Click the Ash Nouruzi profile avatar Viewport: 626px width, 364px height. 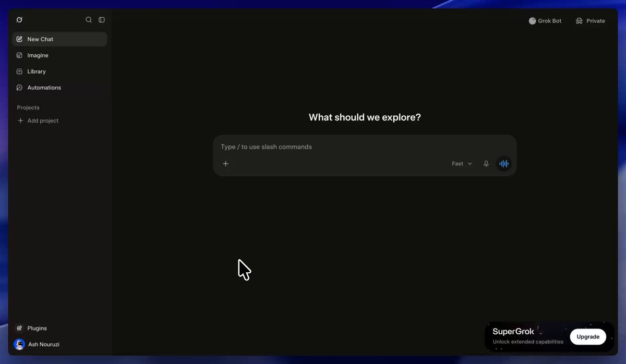[x=19, y=344]
